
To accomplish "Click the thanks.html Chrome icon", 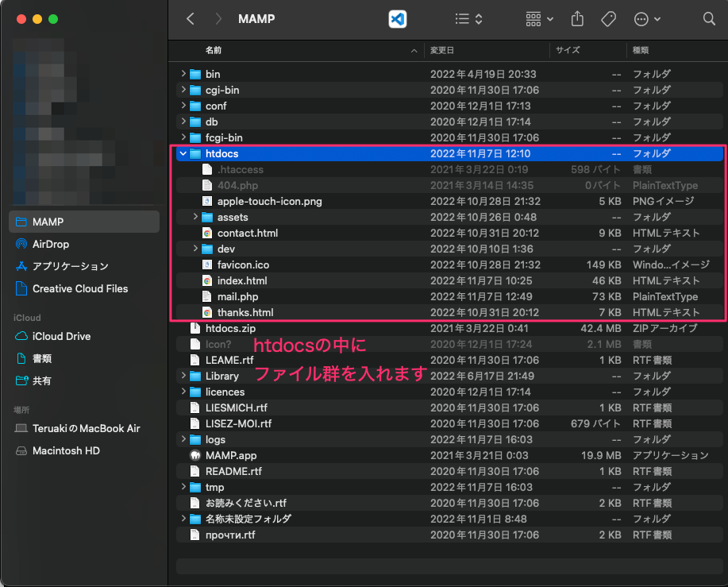I will tap(207, 312).
